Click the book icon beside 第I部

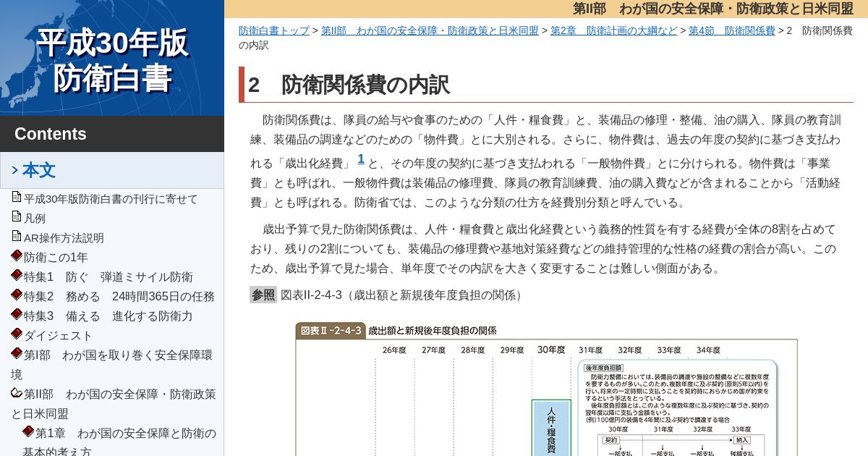[x=17, y=353]
